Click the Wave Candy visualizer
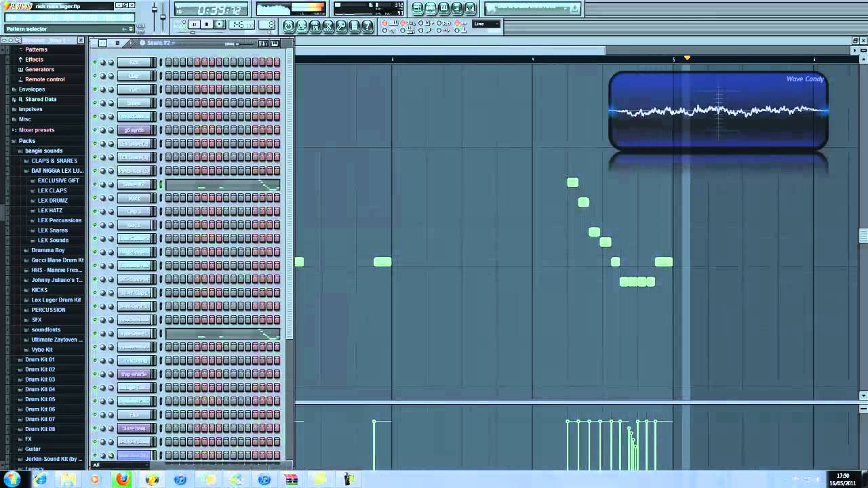Image resolution: width=868 pixels, height=488 pixels. click(718, 110)
